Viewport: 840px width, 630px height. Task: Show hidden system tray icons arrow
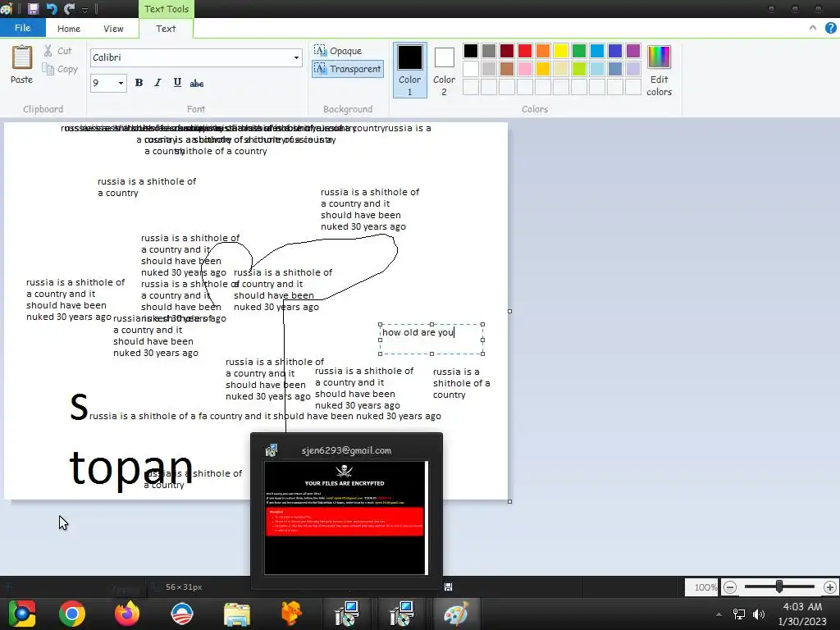click(719, 614)
